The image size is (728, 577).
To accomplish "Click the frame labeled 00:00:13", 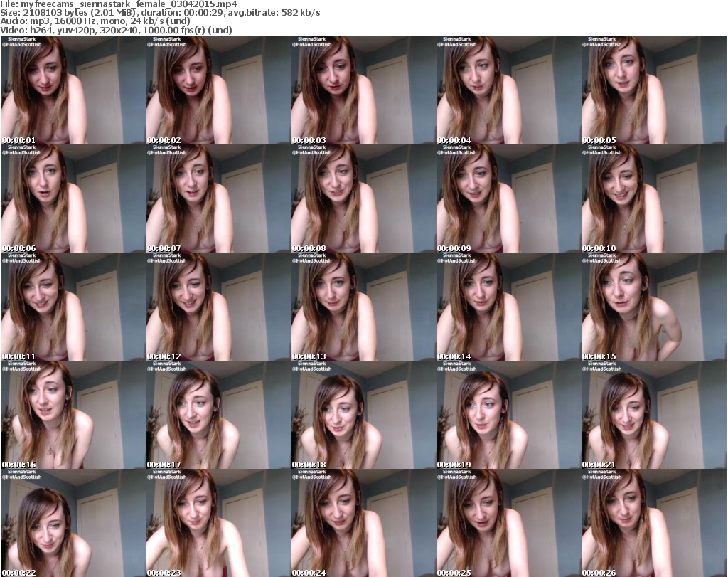I will (x=363, y=307).
